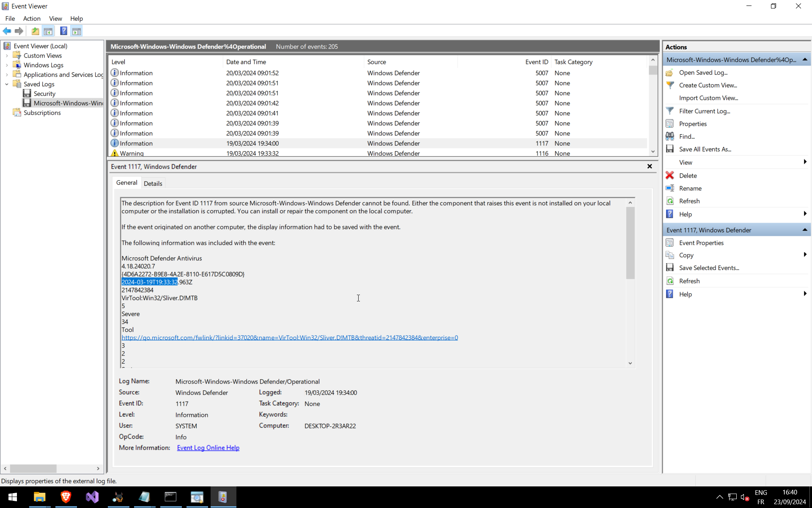Toggle the Action Pane toolbar icon
The image size is (812, 508).
click(x=77, y=31)
